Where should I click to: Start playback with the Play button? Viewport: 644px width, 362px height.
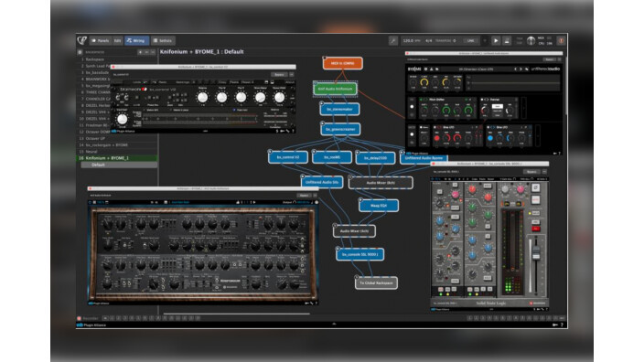[x=496, y=40]
